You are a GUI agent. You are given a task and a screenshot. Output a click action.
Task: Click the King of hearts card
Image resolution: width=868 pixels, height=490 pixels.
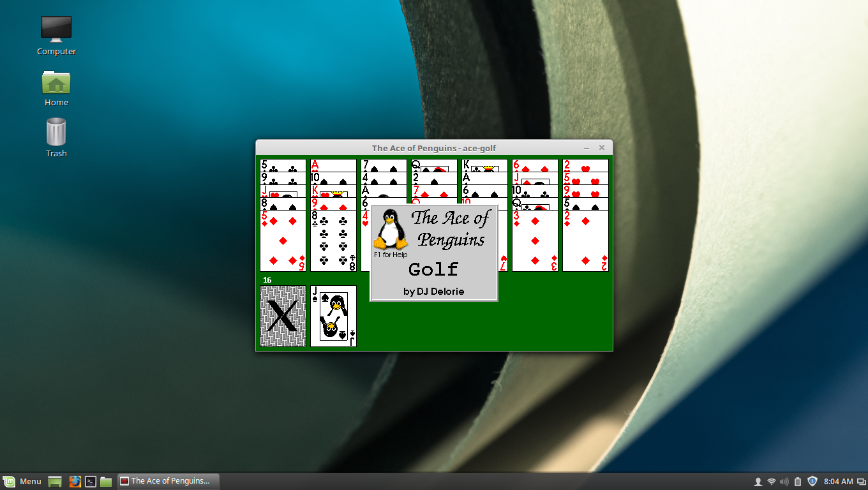(333, 191)
